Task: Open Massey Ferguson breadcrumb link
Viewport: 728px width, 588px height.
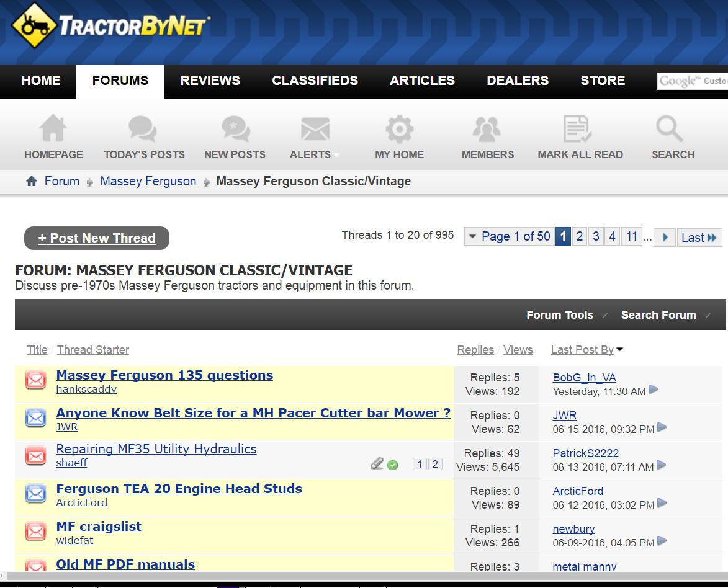Action: [x=148, y=181]
